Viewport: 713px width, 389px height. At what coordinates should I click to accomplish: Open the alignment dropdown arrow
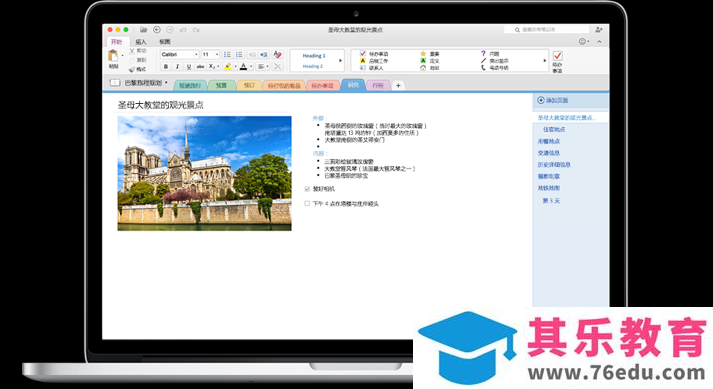(x=267, y=67)
